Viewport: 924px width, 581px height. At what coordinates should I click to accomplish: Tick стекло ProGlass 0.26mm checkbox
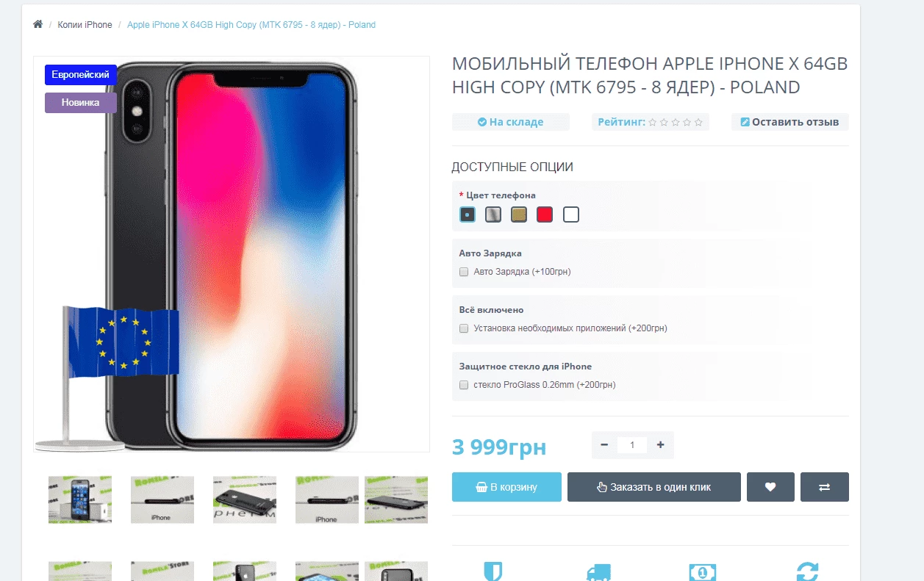(464, 385)
